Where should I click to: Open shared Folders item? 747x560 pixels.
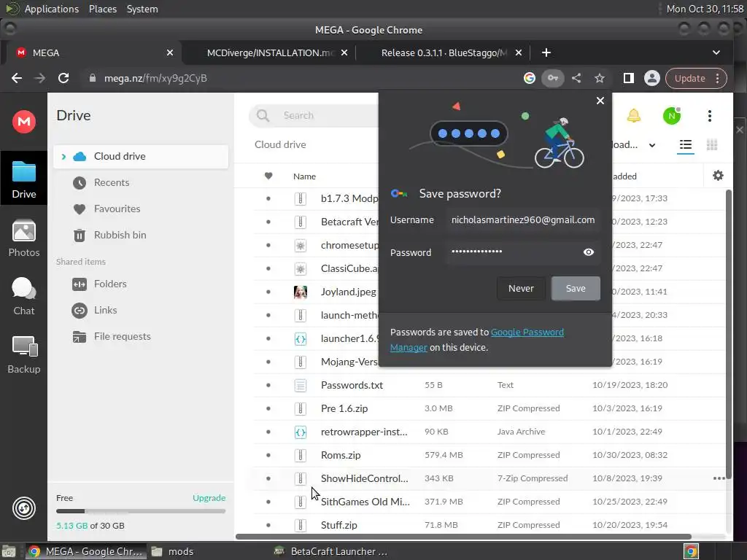click(110, 284)
